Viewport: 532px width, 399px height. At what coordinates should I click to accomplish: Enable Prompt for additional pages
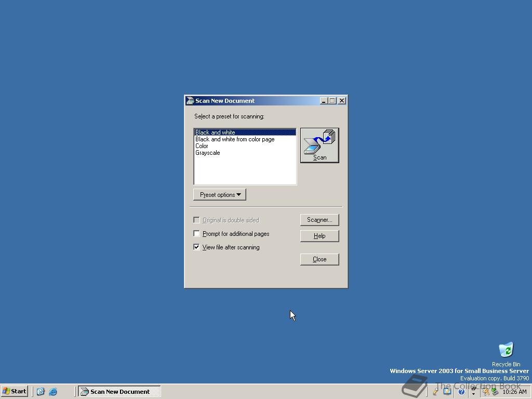point(196,233)
